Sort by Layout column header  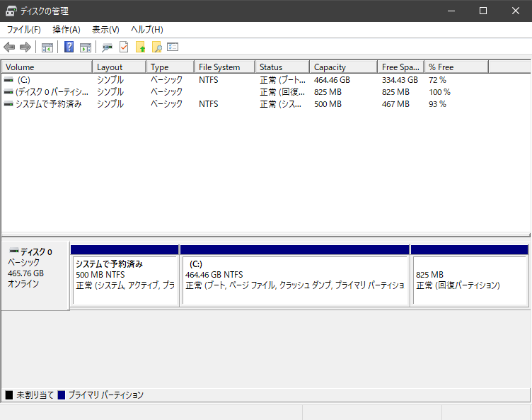(x=119, y=67)
